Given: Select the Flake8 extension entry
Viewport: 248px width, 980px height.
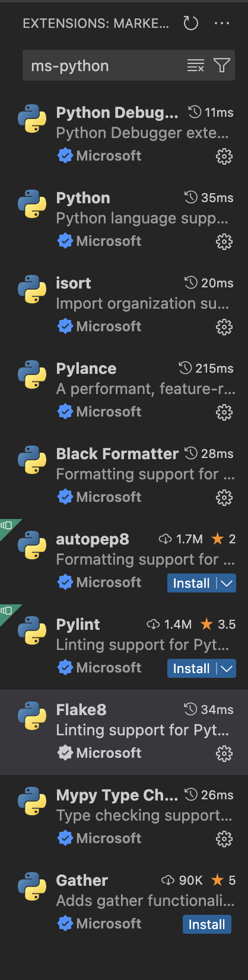Looking at the screenshot, I should pyautogui.click(x=124, y=732).
